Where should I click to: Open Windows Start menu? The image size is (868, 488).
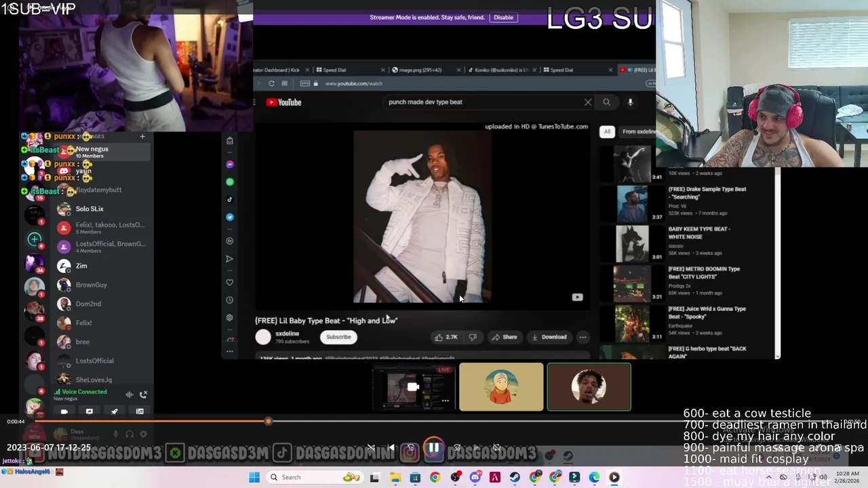pyautogui.click(x=254, y=477)
